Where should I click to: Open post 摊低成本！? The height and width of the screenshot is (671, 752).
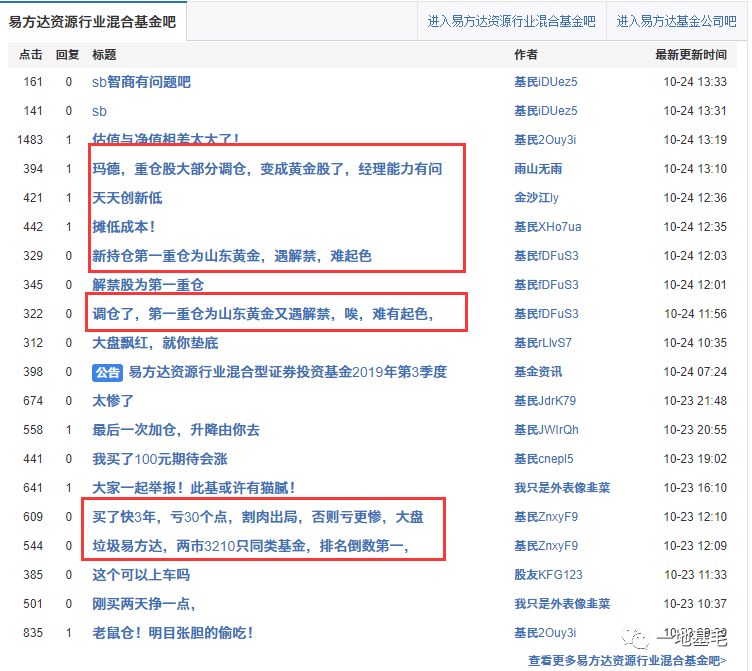click(124, 227)
